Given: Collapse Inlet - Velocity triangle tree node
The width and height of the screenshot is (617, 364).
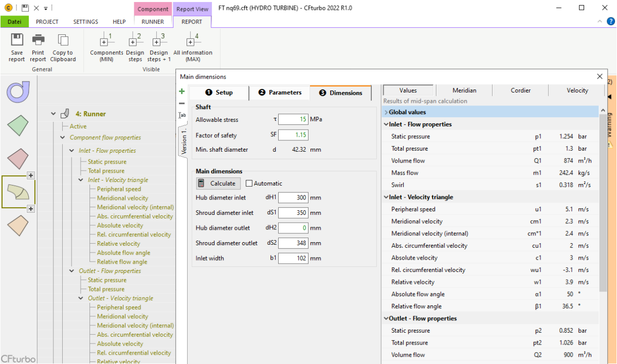Looking at the screenshot, I should click(x=81, y=180).
